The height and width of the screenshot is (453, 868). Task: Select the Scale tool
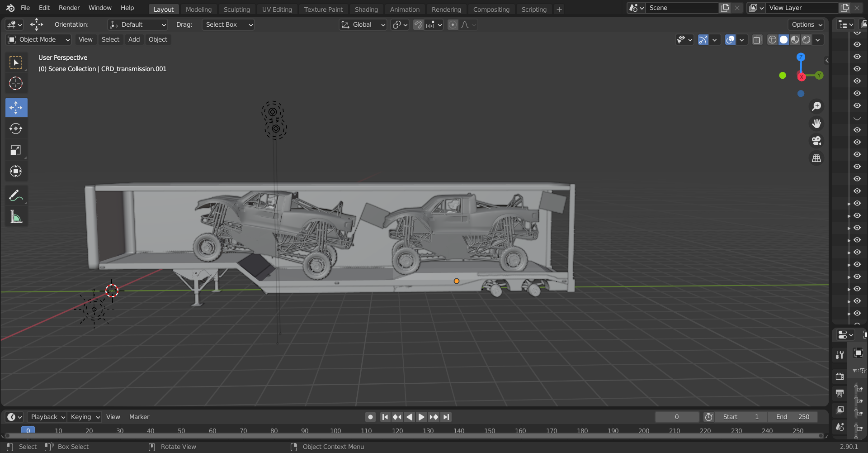[x=16, y=150]
